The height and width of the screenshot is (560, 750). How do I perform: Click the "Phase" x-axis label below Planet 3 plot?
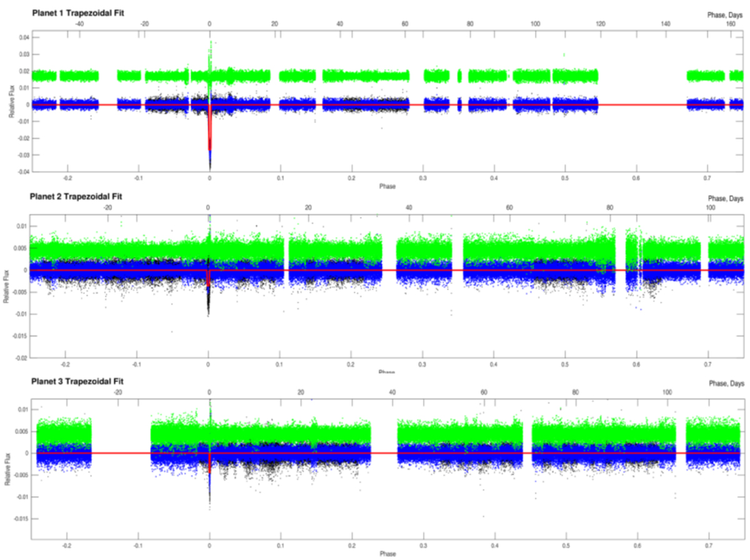386,554
